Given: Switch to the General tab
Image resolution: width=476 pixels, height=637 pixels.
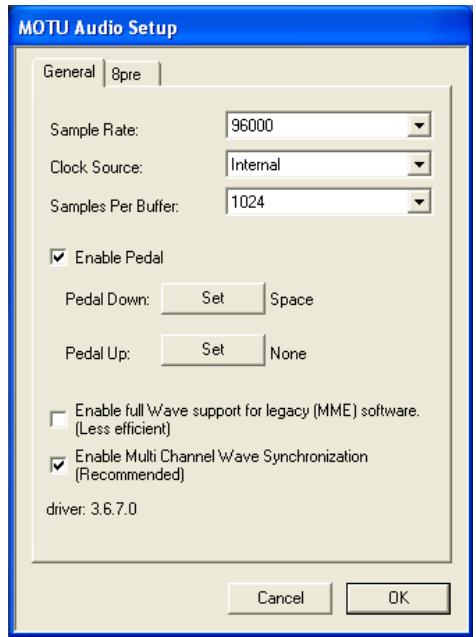Looking at the screenshot, I should tap(69, 72).
